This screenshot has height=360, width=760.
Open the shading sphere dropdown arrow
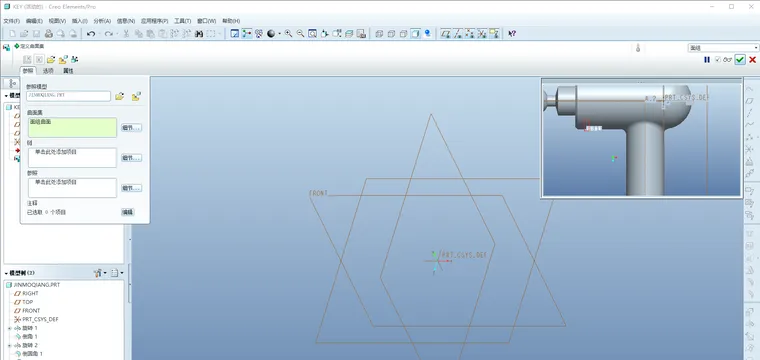tap(279, 33)
